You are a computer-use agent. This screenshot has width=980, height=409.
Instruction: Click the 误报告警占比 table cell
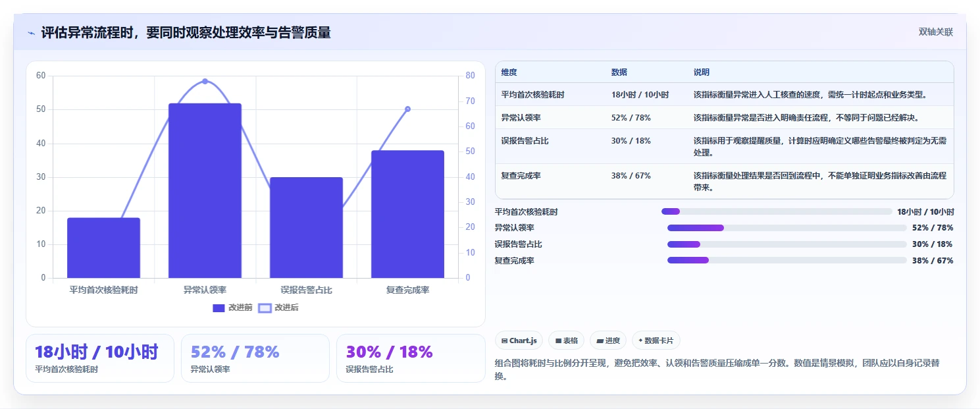[525, 140]
